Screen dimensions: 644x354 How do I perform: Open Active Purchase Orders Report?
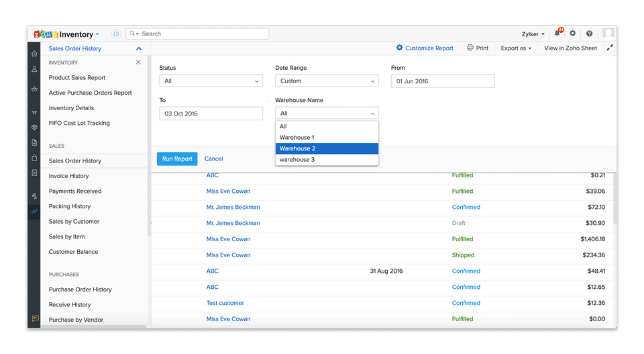[91, 93]
